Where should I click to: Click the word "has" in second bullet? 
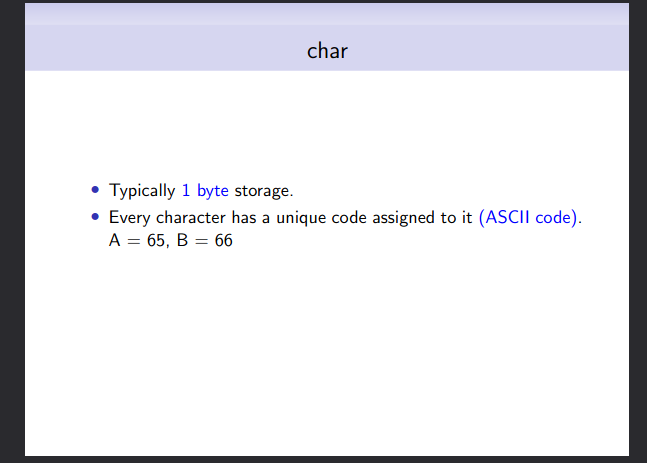[244, 217]
